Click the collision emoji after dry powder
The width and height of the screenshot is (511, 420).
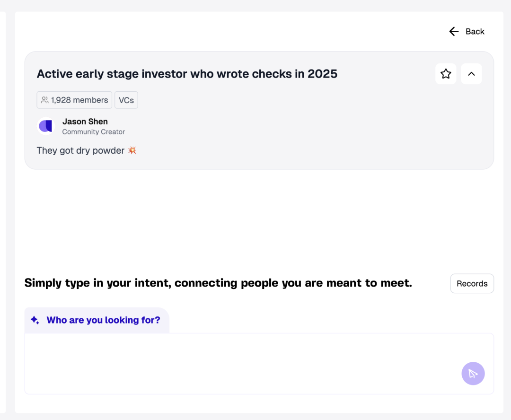pyautogui.click(x=132, y=150)
